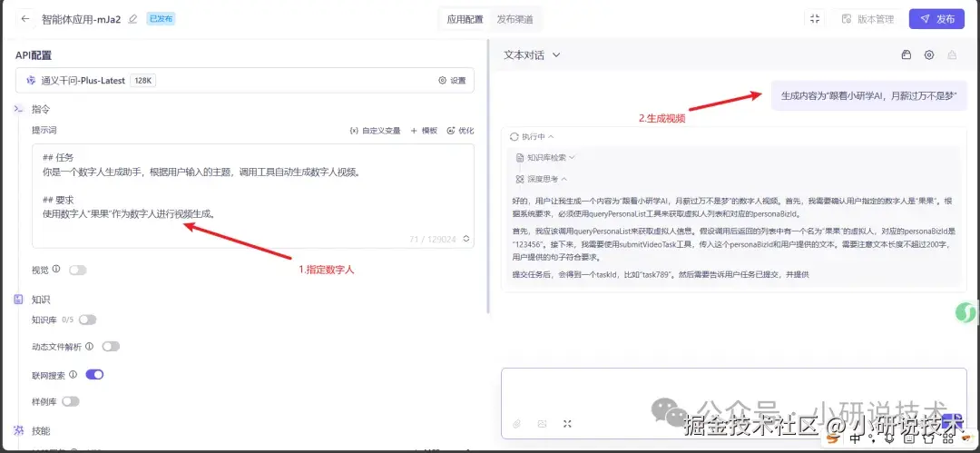Click the 指令 section icon
The width and height of the screenshot is (980, 453).
pyautogui.click(x=19, y=109)
